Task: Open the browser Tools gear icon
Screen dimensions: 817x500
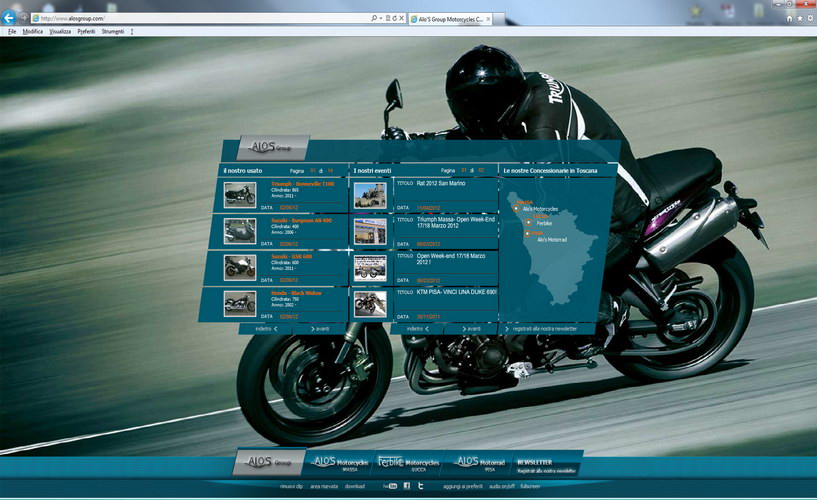Action: click(x=810, y=18)
